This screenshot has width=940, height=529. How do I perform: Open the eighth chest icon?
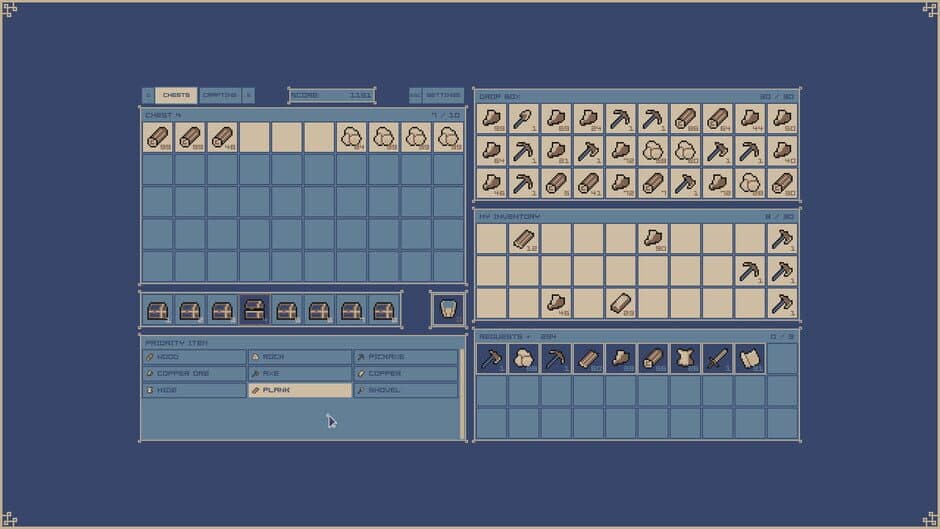tap(384, 310)
